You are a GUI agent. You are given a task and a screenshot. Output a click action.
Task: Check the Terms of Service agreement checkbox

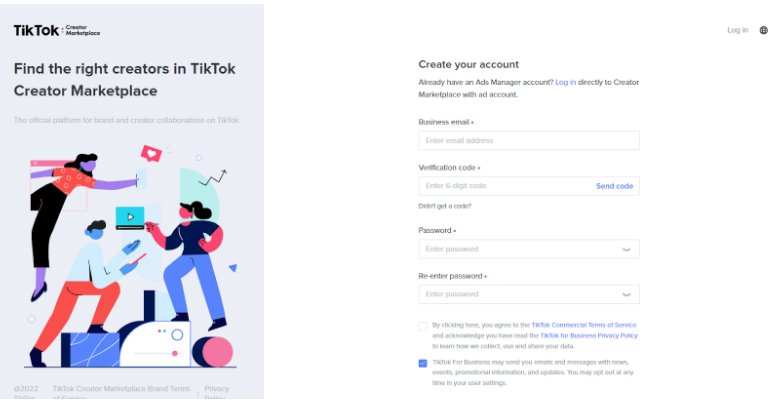point(423,326)
